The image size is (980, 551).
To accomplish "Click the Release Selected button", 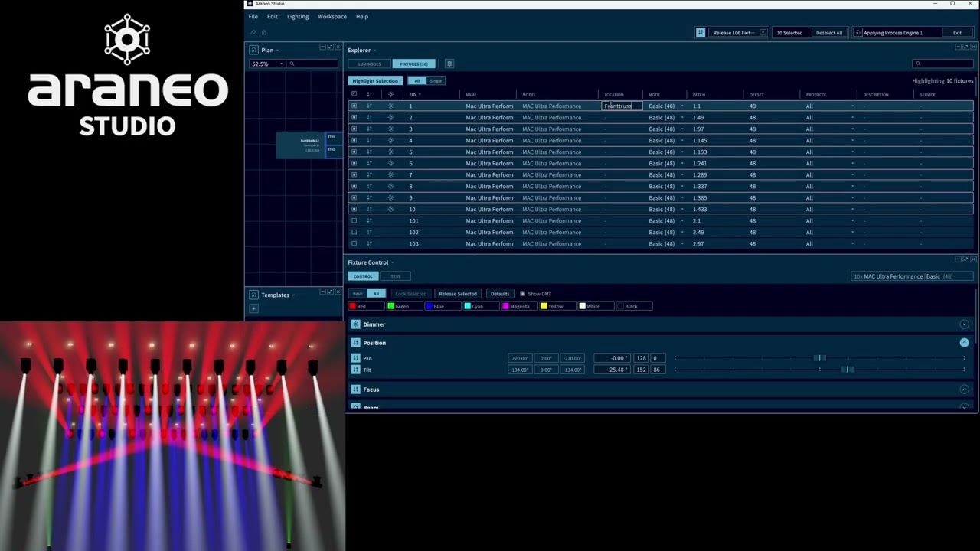I will [458, 294].
